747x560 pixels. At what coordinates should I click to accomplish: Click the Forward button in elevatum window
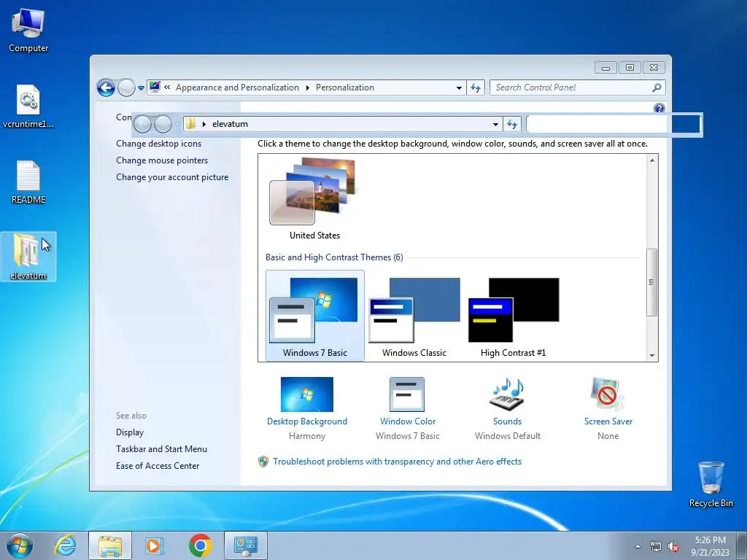coord(163,124)
